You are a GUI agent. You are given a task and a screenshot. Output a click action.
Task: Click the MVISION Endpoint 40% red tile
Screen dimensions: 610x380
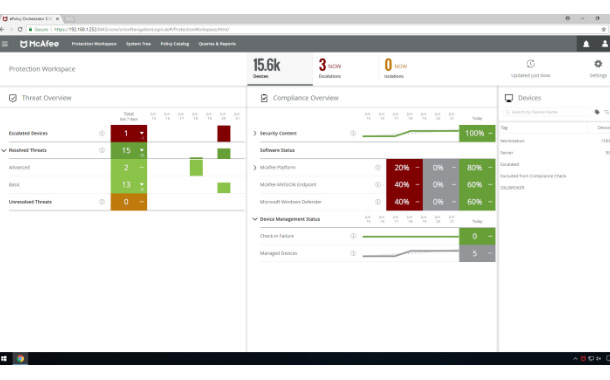pos(404,185)
